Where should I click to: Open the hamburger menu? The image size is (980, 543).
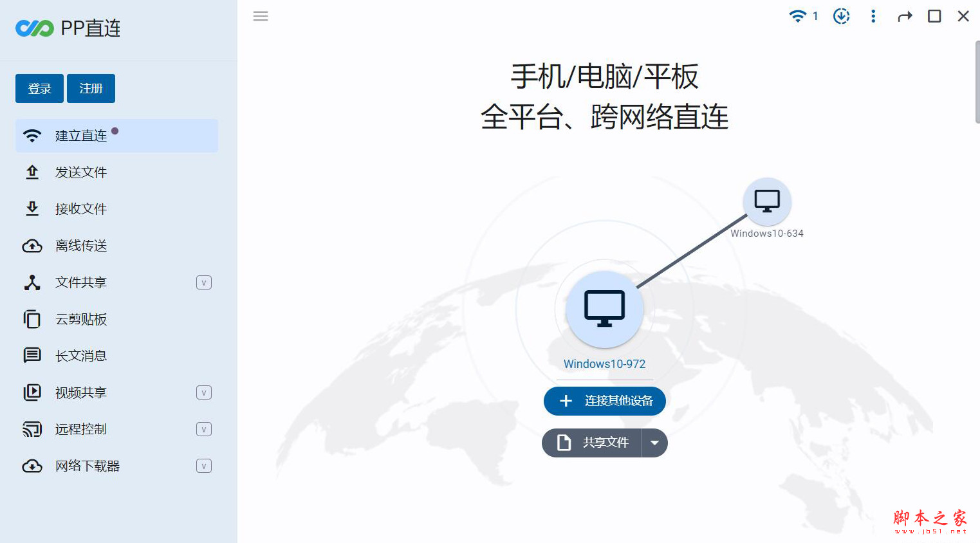pos(261,16)
